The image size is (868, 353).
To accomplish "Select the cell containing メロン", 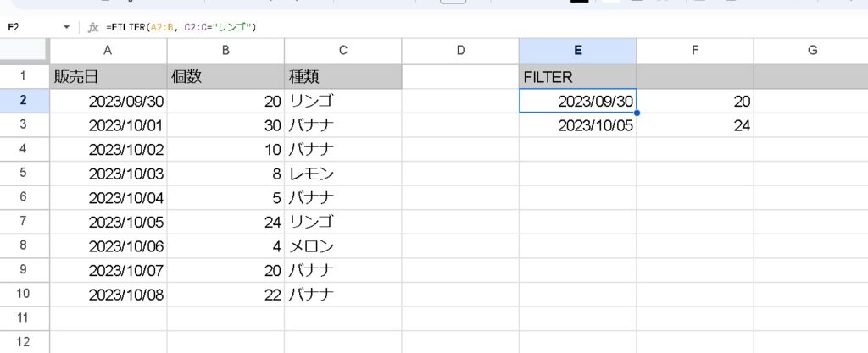I will [342, 246].
